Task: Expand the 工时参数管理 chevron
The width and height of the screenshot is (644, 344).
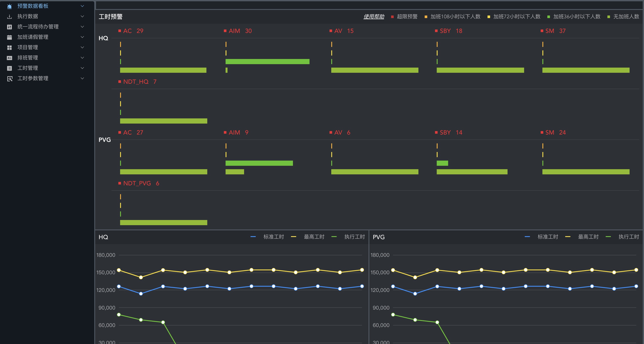Action: [x=82, y=79]
